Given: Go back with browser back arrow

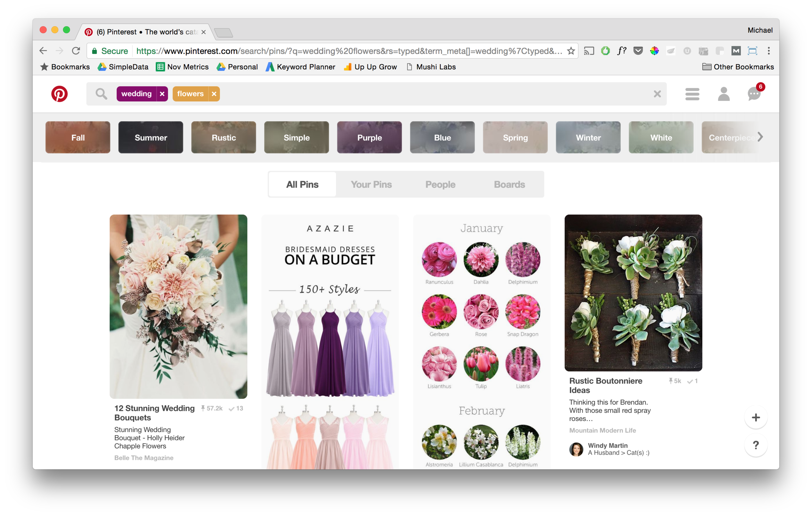Looking at the screenshot, I should (x=43, y=51).
